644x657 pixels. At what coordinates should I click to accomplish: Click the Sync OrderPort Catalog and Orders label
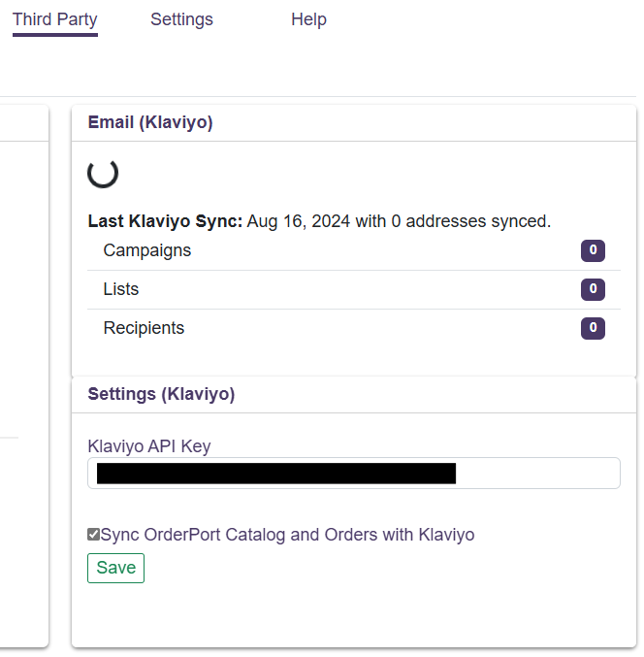[287, 535]
